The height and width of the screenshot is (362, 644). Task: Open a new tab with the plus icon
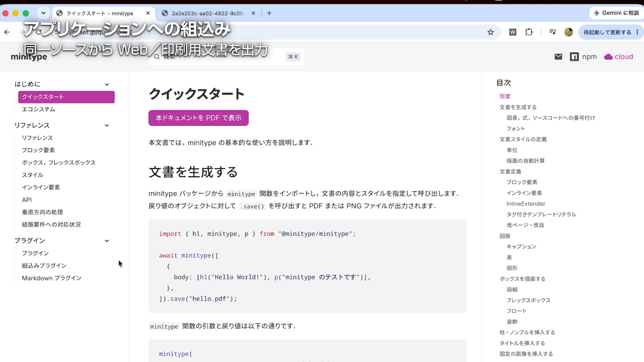(269, 13)
